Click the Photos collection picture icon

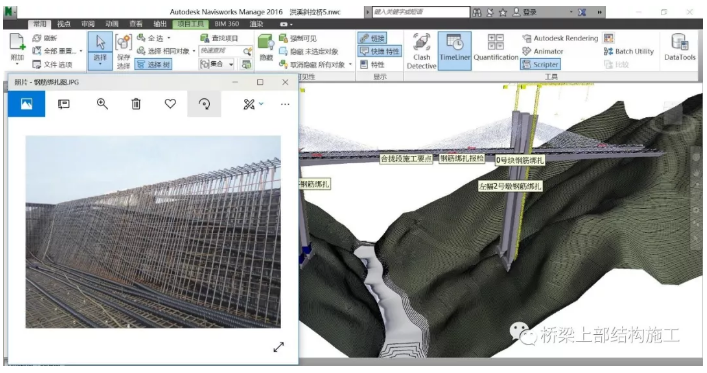(27, 104)
